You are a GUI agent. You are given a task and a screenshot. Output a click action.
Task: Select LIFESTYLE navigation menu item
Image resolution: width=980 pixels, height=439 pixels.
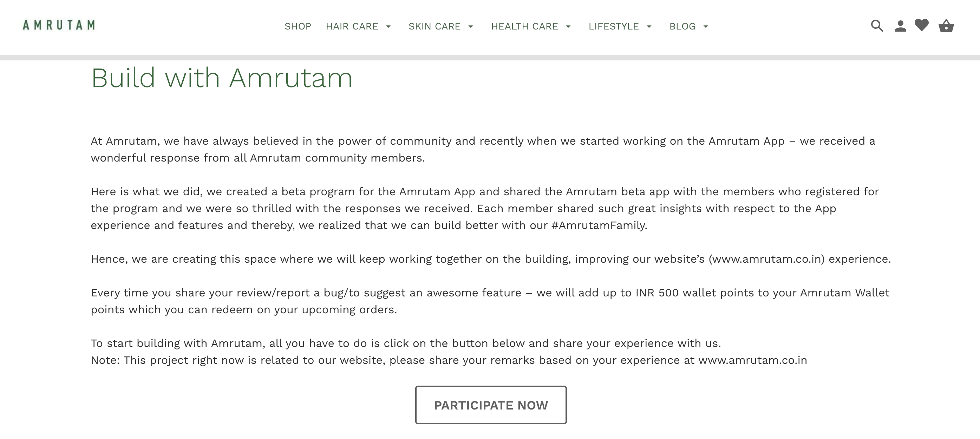(614, 26)
